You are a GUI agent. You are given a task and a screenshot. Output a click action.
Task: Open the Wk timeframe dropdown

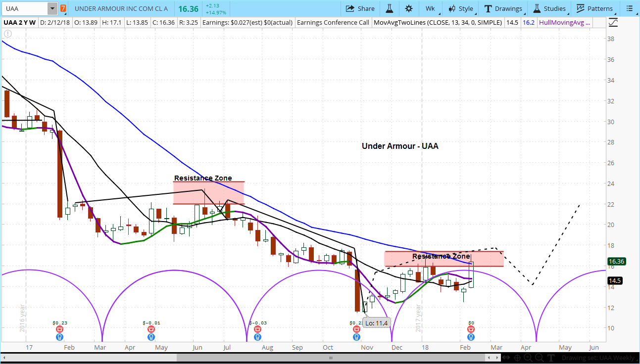coord(430,8)
